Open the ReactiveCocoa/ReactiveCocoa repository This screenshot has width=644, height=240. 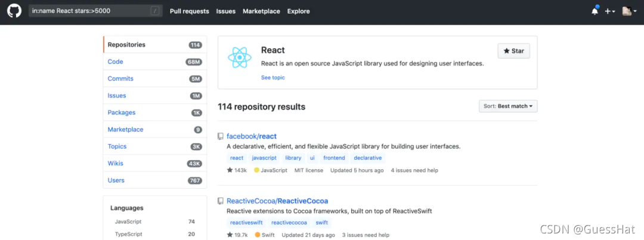(277, 201)
